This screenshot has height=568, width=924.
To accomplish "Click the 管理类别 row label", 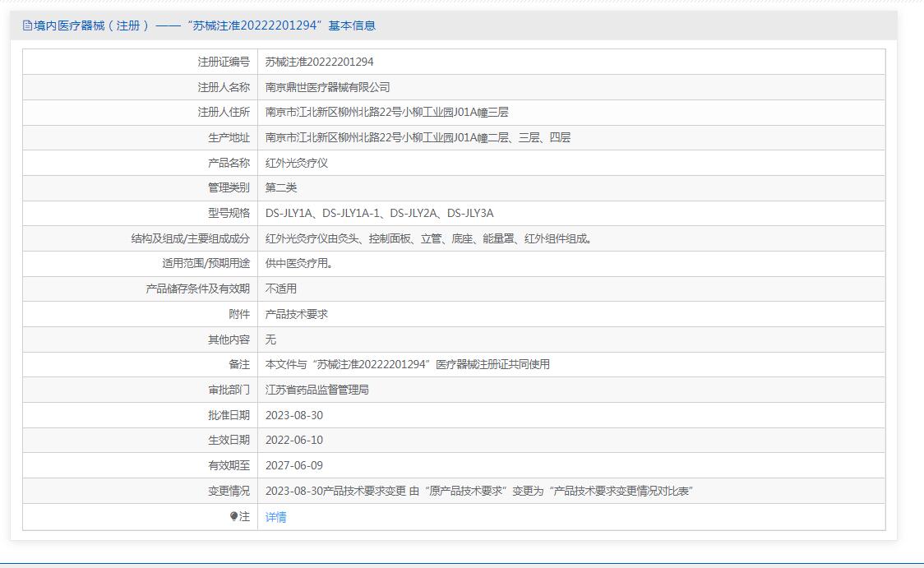I will 229,187.
